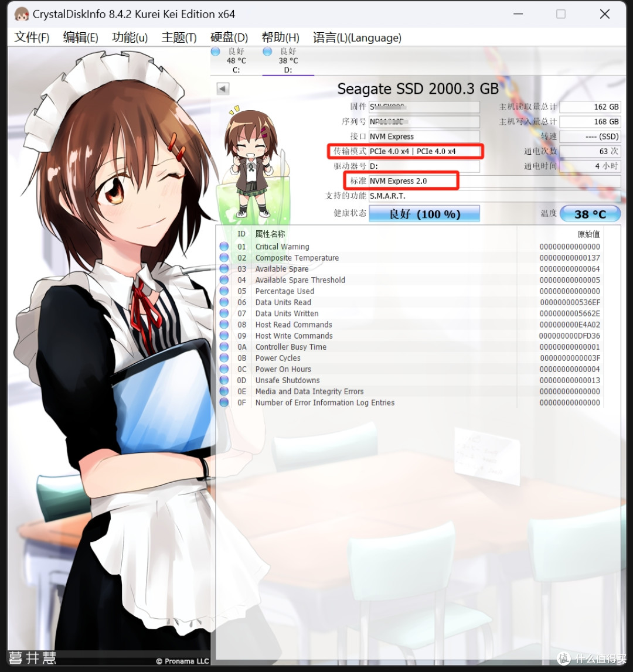
Task: Click the status orb for Power Cycles
Action: tap(224, 358)
